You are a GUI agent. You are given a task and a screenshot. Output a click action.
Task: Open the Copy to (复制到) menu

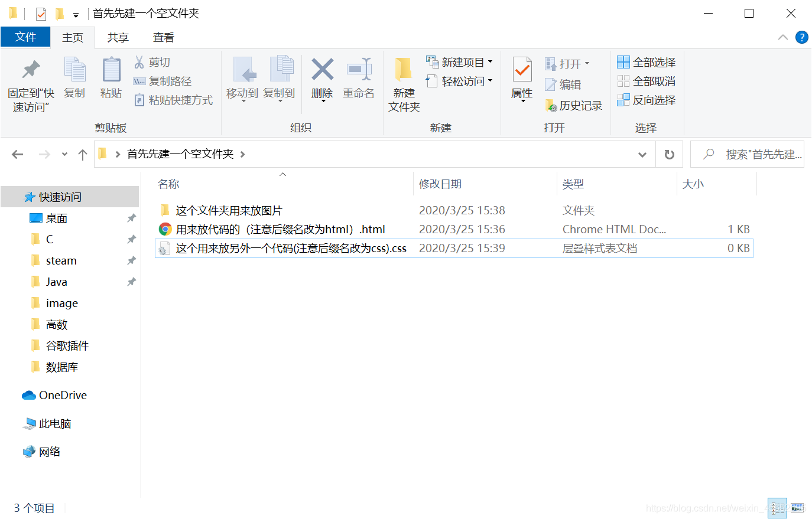(279, 79)
